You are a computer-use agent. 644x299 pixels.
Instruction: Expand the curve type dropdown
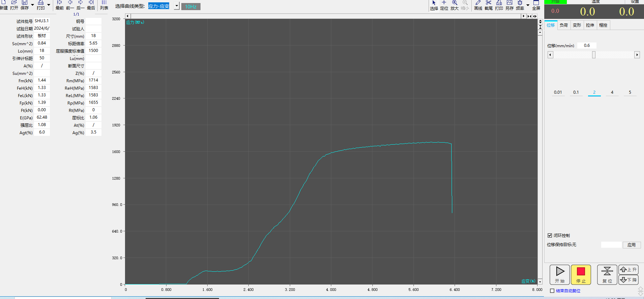tap(177, 6)
